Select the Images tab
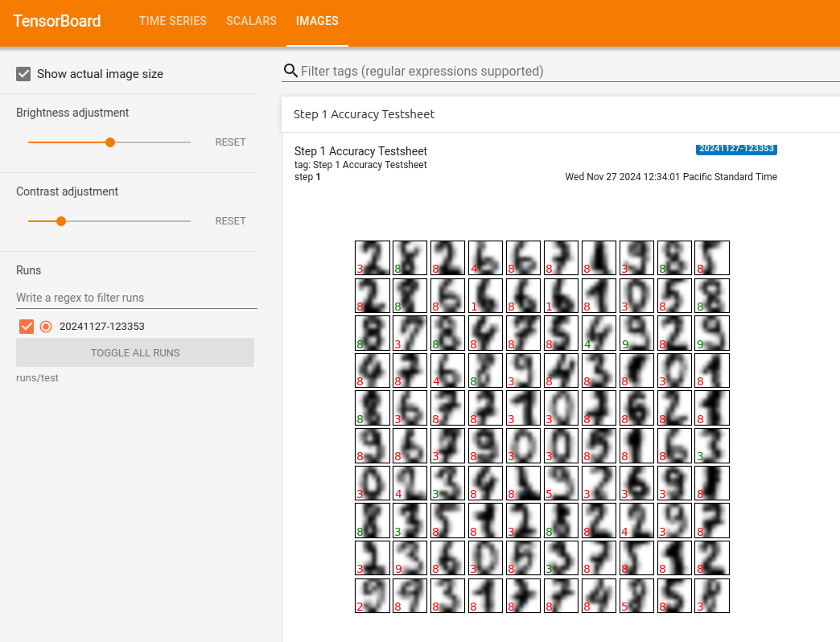 click(317, 21)
